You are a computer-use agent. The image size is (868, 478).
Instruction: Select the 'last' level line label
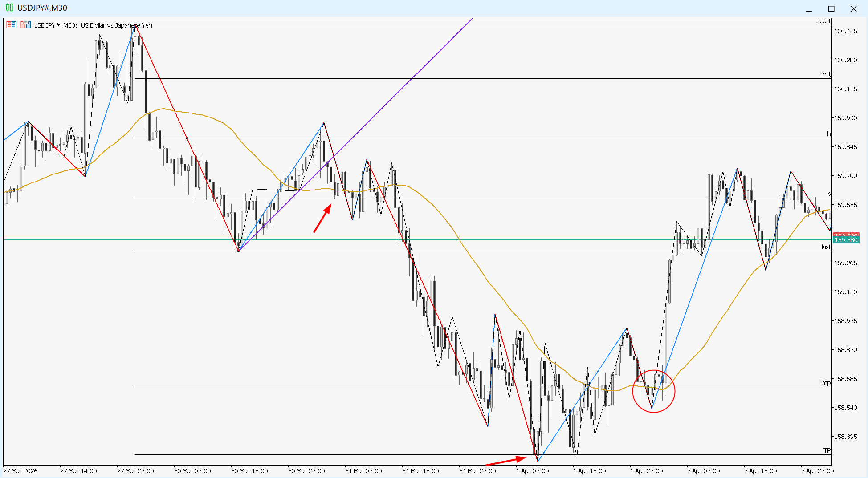[x=826, y=247]
